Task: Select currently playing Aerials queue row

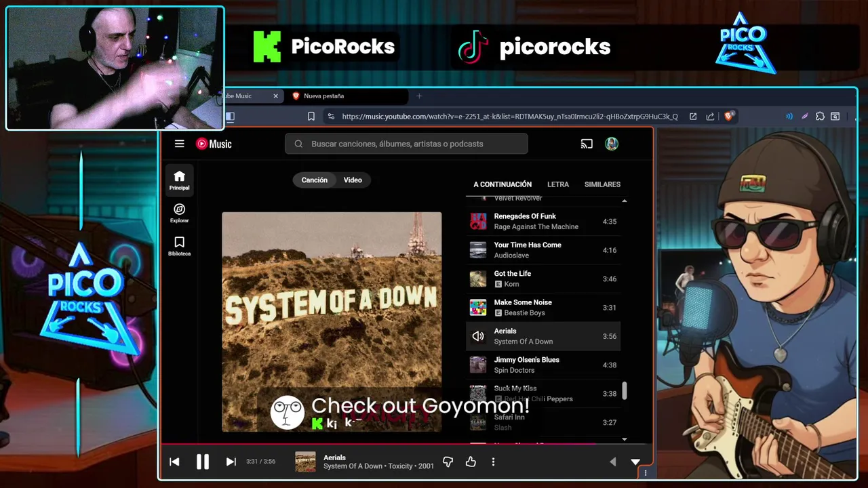Action: click(x=543, y=336)
